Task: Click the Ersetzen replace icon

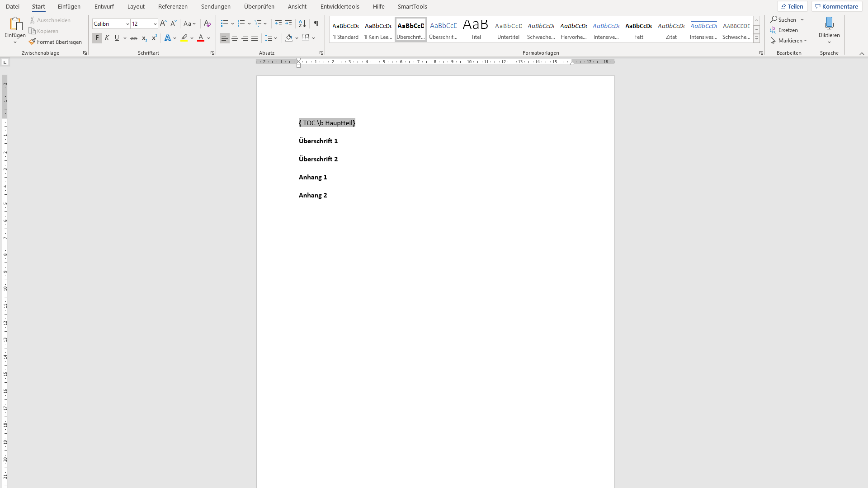Action: (x=774, y=30)
